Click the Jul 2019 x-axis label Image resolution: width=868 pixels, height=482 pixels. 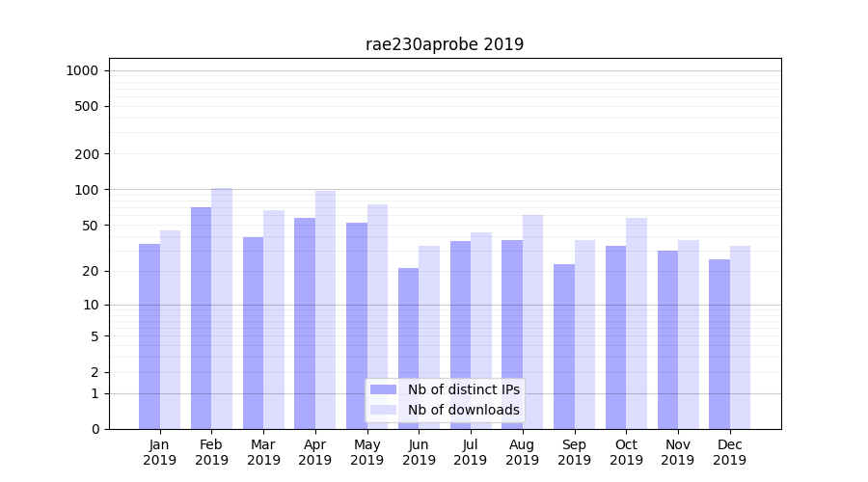(471, 452)
